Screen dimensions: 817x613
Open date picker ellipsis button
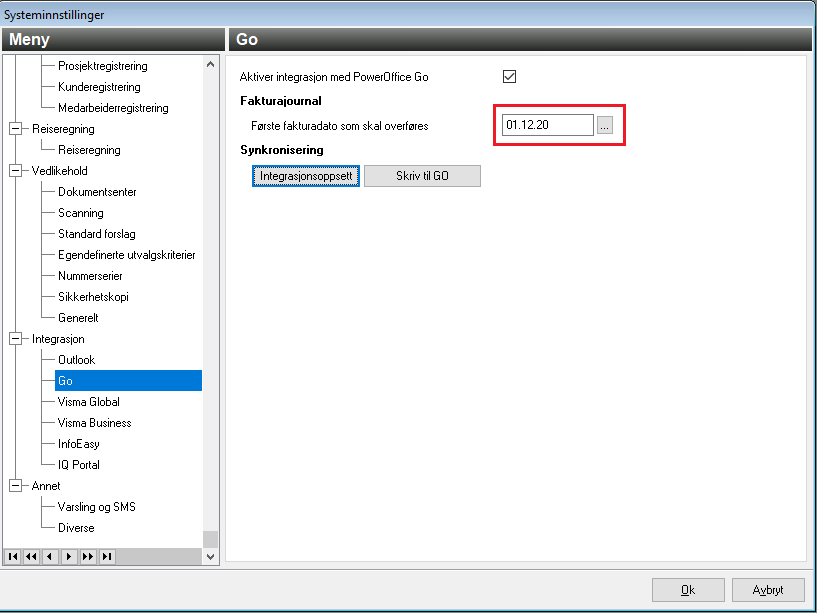[604, 125]
